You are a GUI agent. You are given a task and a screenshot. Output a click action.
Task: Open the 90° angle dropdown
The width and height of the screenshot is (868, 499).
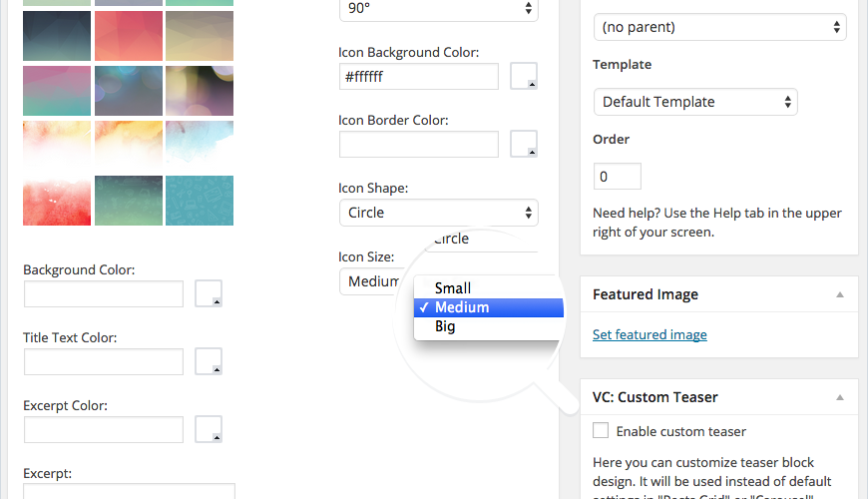438,9
